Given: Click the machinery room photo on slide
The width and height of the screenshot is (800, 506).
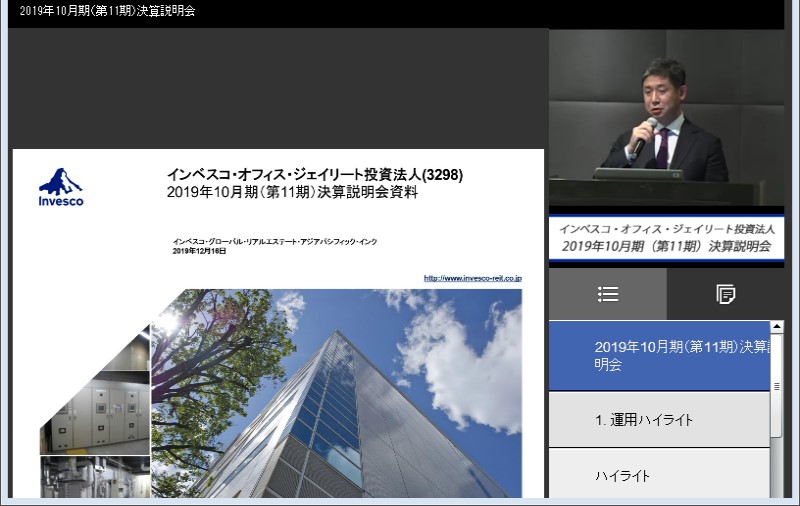Looking at the screenshot, I should pyautogui.click(x=95, y=477).
